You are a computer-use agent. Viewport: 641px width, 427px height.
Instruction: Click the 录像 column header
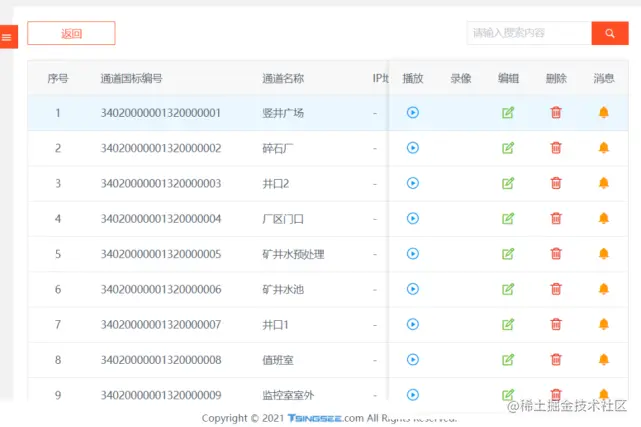click(461, 78)
